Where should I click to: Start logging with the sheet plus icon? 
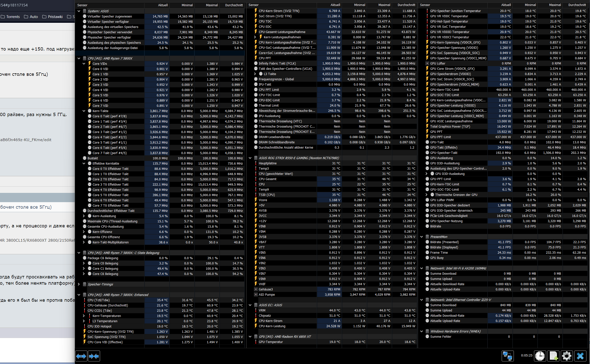point(553,356)
